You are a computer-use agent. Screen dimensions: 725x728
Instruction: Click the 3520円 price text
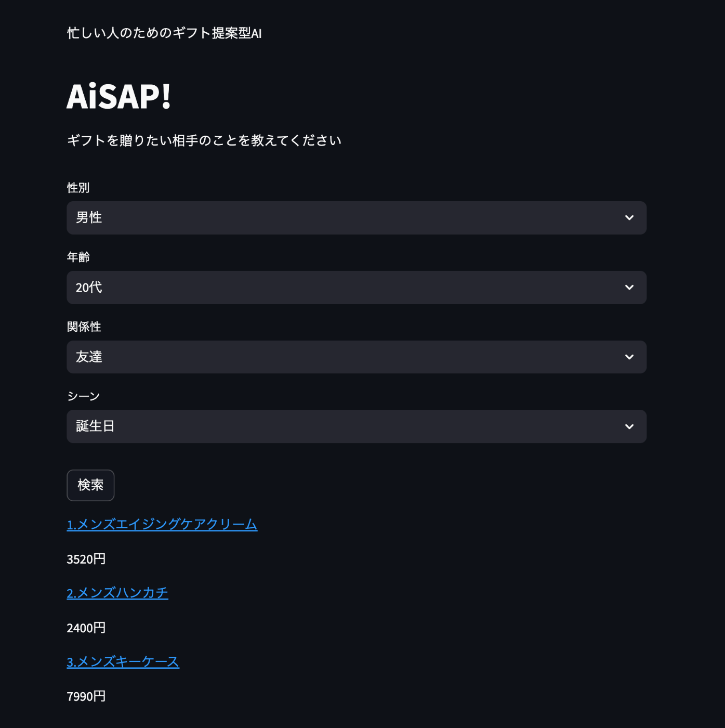(x=86, y=559)
